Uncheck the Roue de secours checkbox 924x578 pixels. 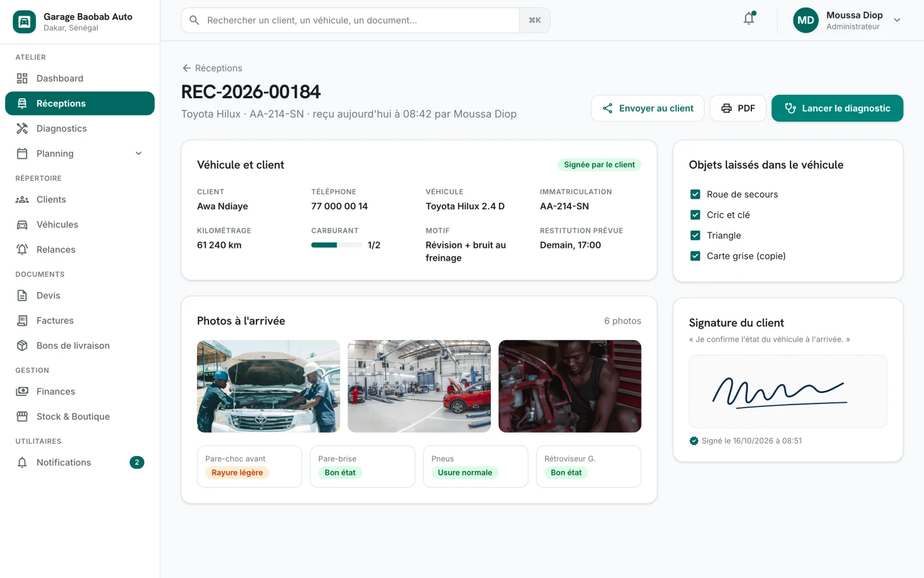point(695,194)
